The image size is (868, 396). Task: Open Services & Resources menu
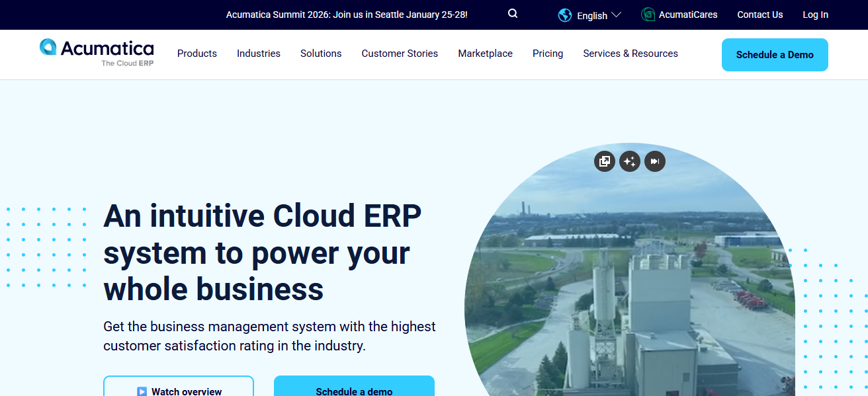630,54
